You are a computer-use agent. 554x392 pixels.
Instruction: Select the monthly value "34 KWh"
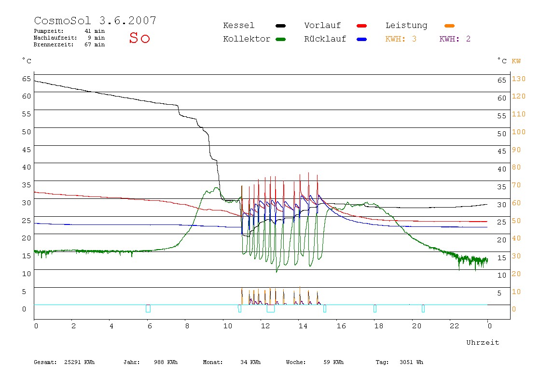pos(250,362)
